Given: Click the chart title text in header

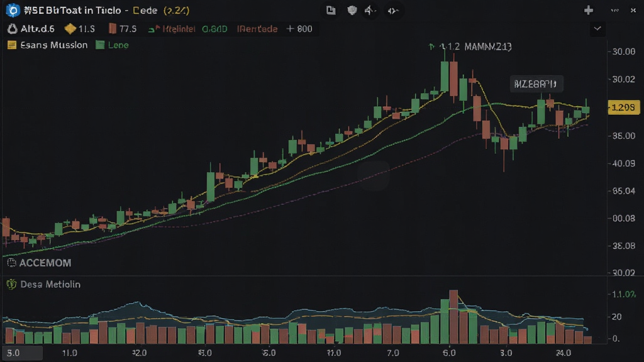Looking at the screenshot, I should point(106,10).
